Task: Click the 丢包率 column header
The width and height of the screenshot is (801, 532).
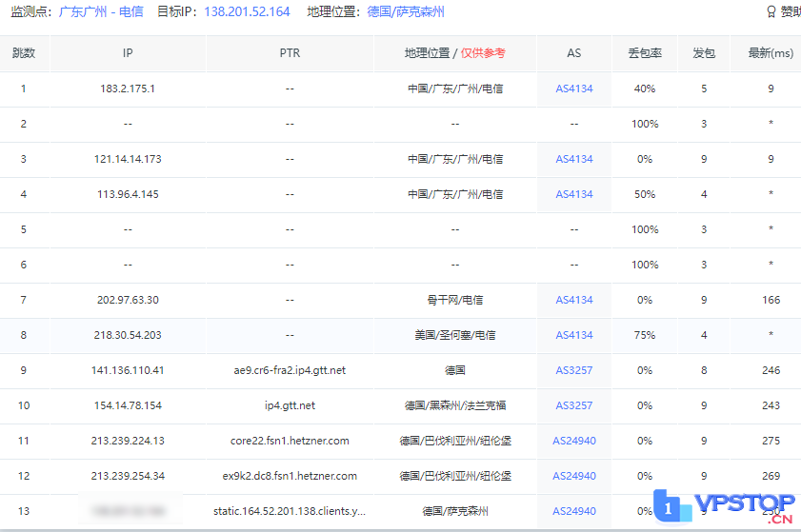Action: [x=645, y=53]
